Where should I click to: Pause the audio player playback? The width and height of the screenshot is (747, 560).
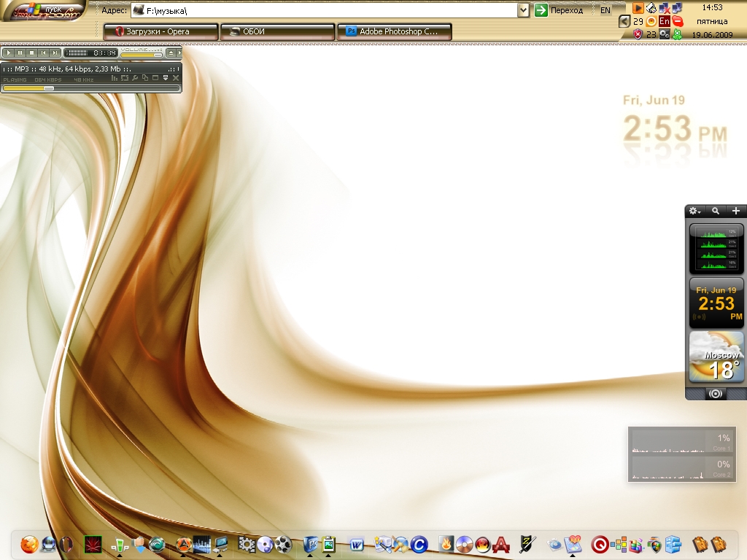click(x=20, y=52)
